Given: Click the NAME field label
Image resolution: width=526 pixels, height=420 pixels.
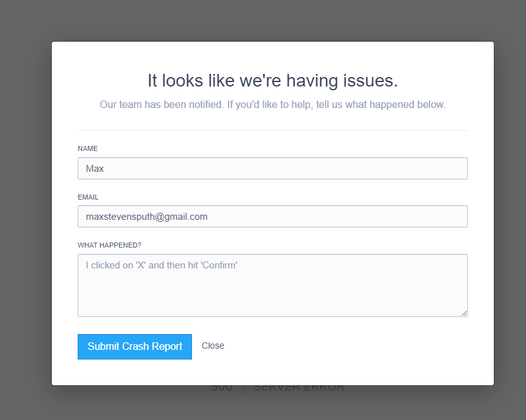Looking at the screenshot, I should (88, 149).
